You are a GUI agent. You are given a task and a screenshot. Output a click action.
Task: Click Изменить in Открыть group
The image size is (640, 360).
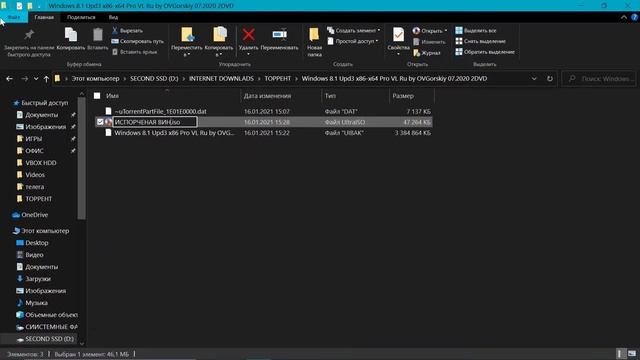pos(429,42)
